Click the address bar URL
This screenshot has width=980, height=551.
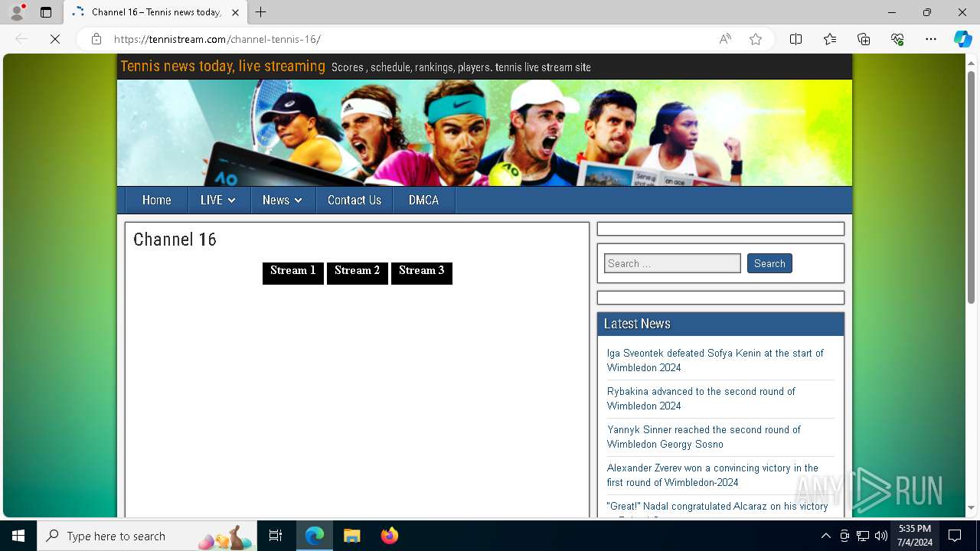pyautogui.click(x=217, y=39)
